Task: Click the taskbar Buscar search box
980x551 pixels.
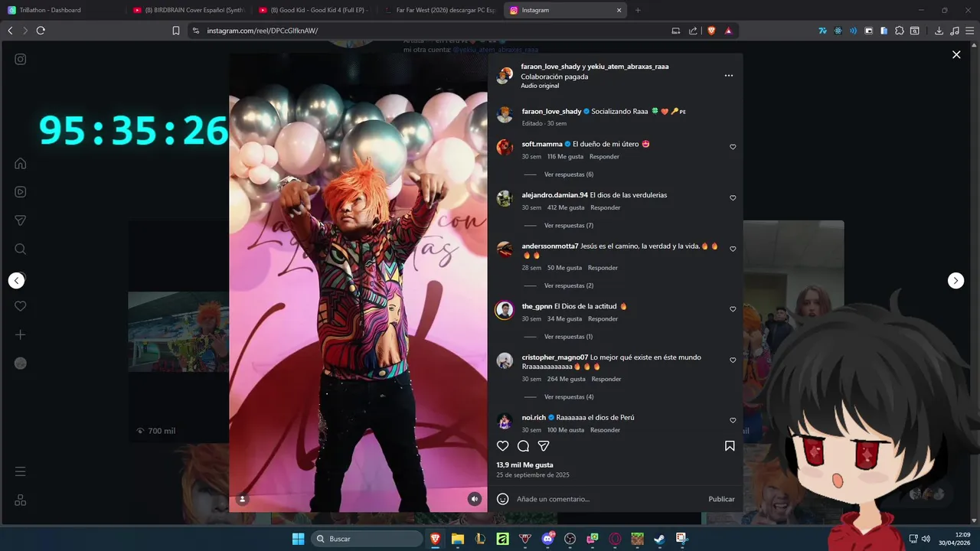Action: [x=367, y=539]
